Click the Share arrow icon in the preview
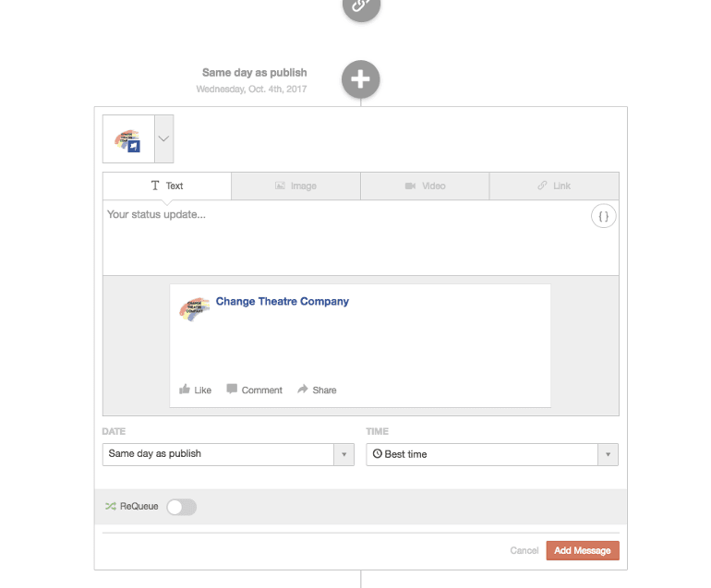This screenshot has height=588, width=711. (x=303, y=390)
